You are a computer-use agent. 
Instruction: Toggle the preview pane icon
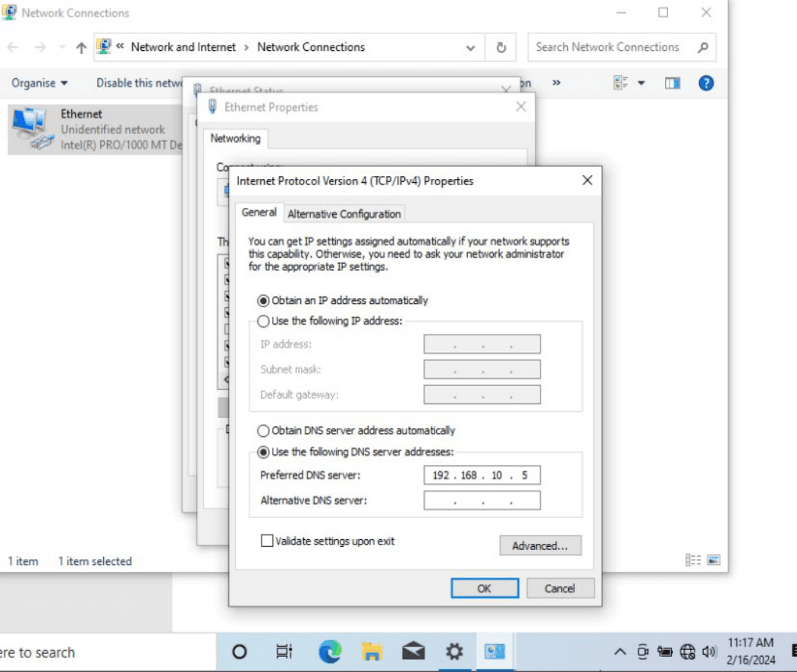click(x=673, y=83)
